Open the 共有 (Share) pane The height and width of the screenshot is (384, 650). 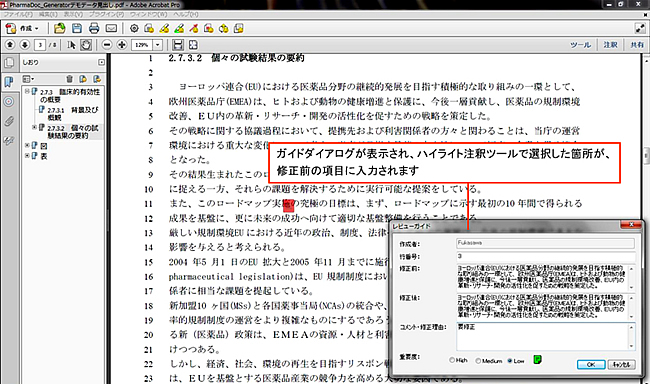[637, 45]
